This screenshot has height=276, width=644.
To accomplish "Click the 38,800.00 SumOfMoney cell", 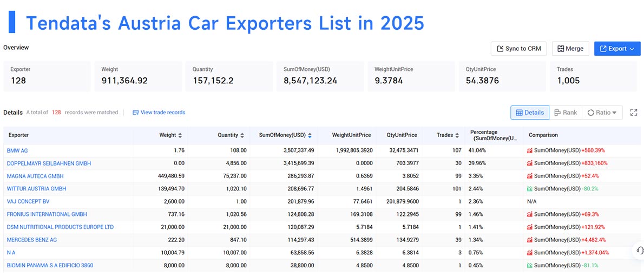I will click(x=303, y=265).
